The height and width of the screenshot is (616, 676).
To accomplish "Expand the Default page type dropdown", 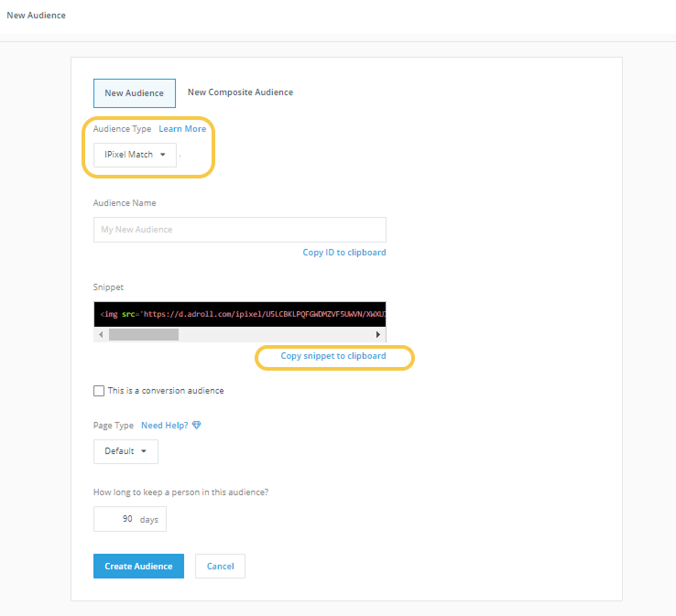I will (x=125, y=451).
